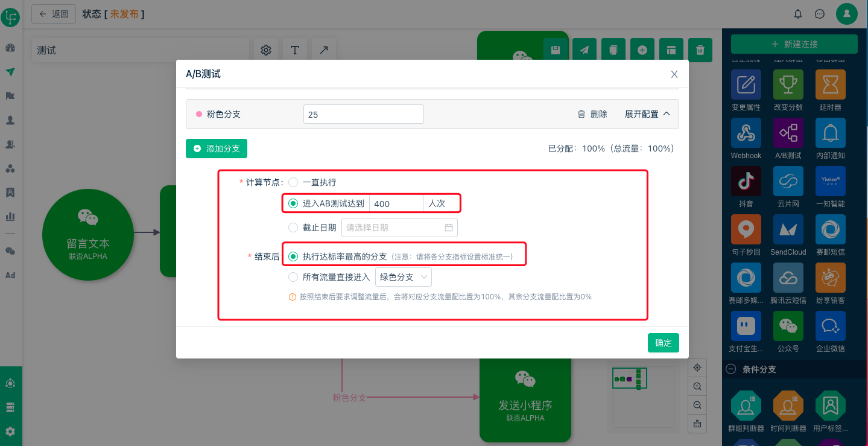Open the user avatar menu
The width and height of the screenshot is (868, 446).
847,14
